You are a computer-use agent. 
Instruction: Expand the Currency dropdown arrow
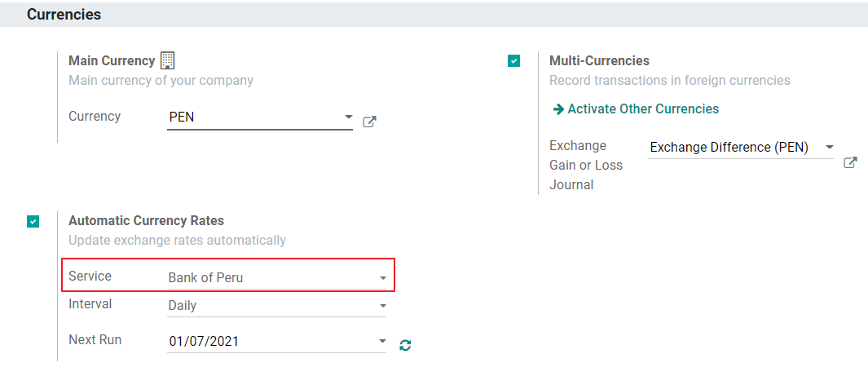point(348,117)
